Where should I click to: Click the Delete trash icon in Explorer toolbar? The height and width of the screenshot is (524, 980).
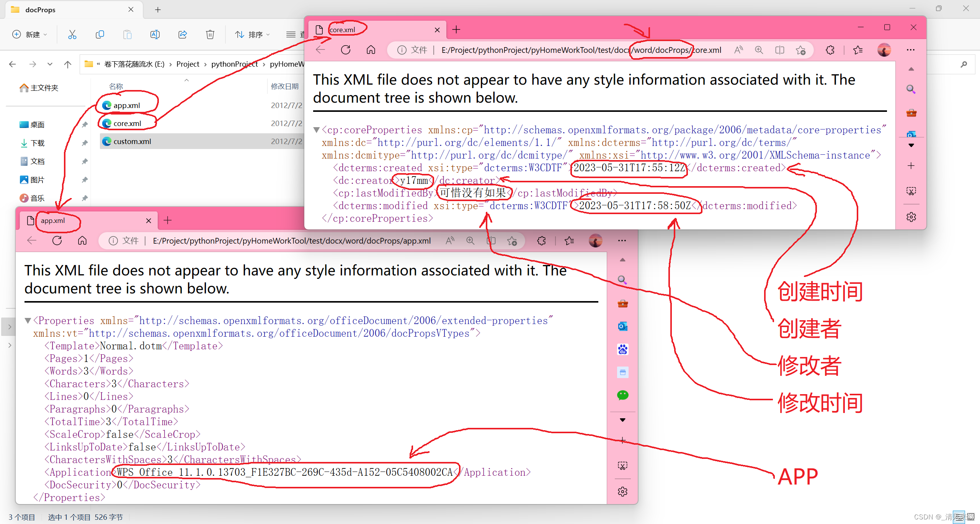[x=210, y=34]
